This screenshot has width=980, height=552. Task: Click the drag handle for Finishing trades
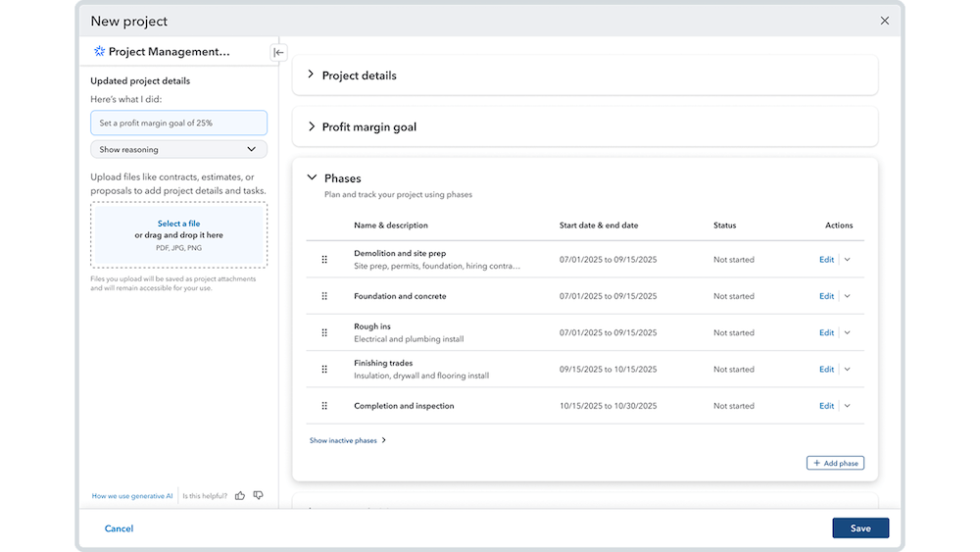coord(324,370)
